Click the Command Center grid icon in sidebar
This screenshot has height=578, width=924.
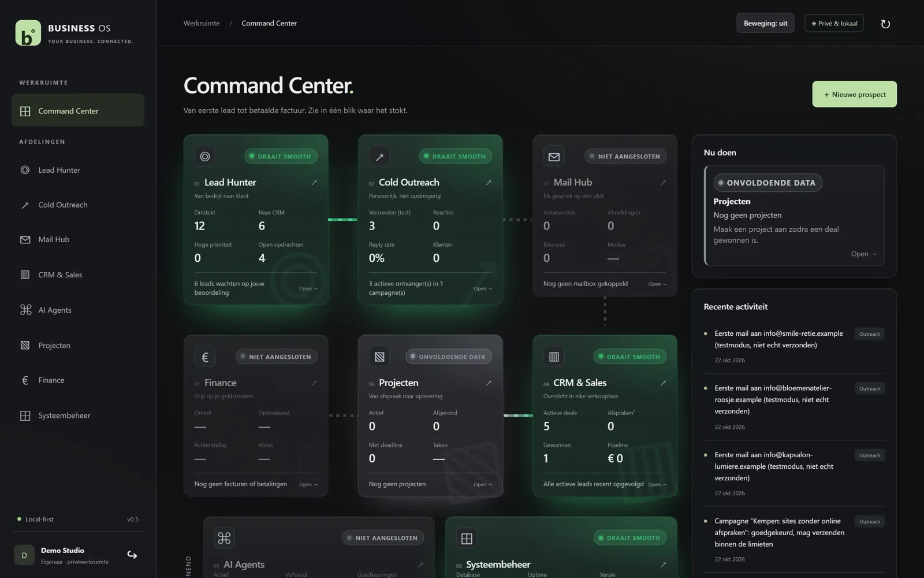coord(25,111)
